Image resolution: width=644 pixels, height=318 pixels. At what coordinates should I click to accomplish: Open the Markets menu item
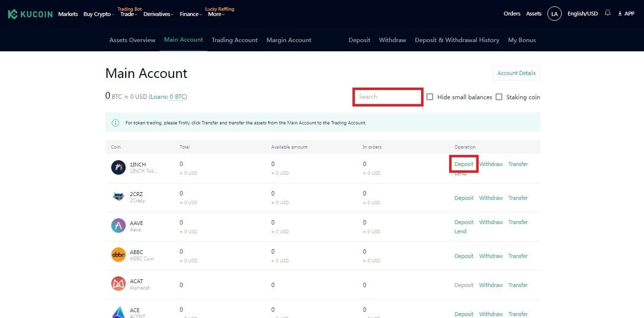tap(68, 14)
